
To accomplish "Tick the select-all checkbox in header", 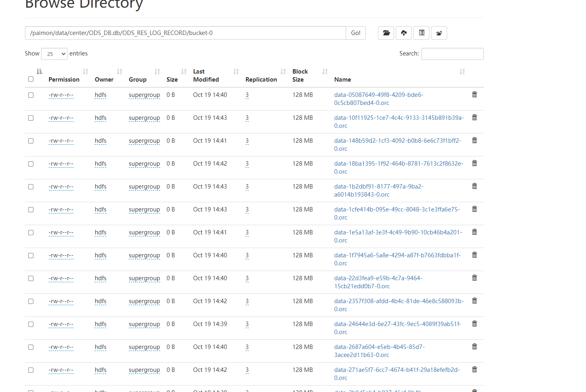I will tap(31, 79).
